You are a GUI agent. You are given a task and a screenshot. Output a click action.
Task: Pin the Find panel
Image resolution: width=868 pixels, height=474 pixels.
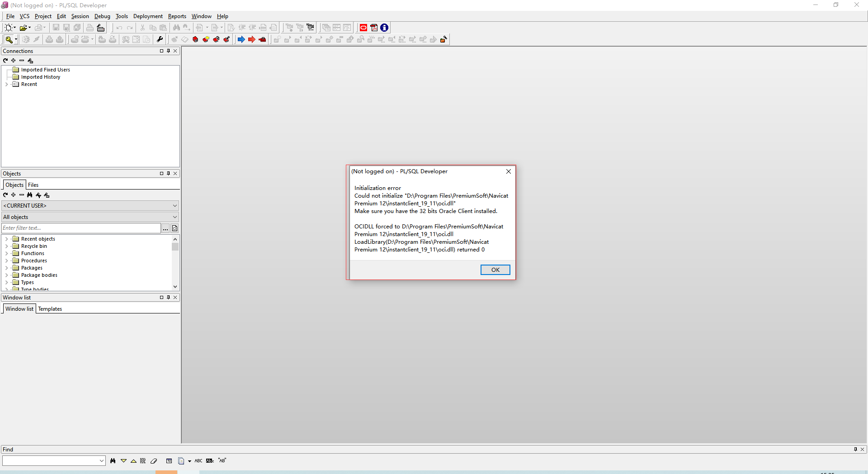(x=855, y=450)
